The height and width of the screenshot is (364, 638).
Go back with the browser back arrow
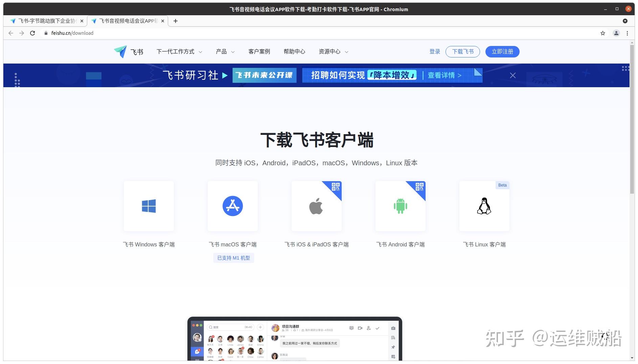tap(11, 33)
